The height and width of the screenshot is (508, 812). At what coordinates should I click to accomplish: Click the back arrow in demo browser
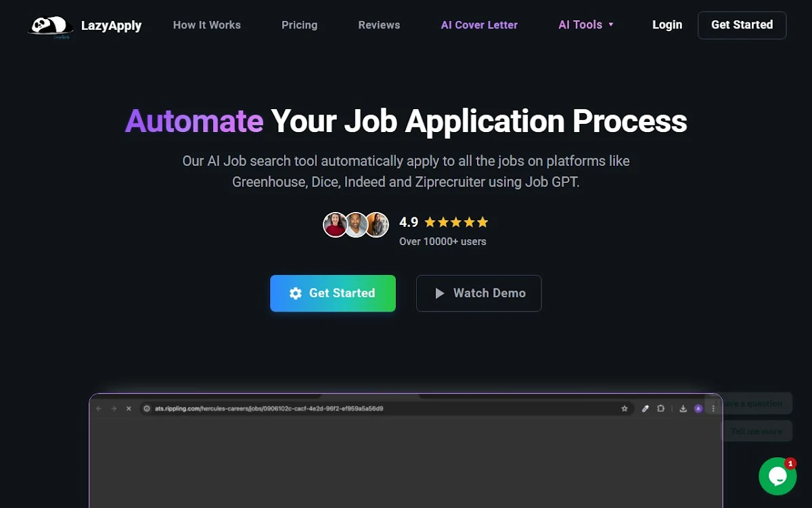point(99,408)
